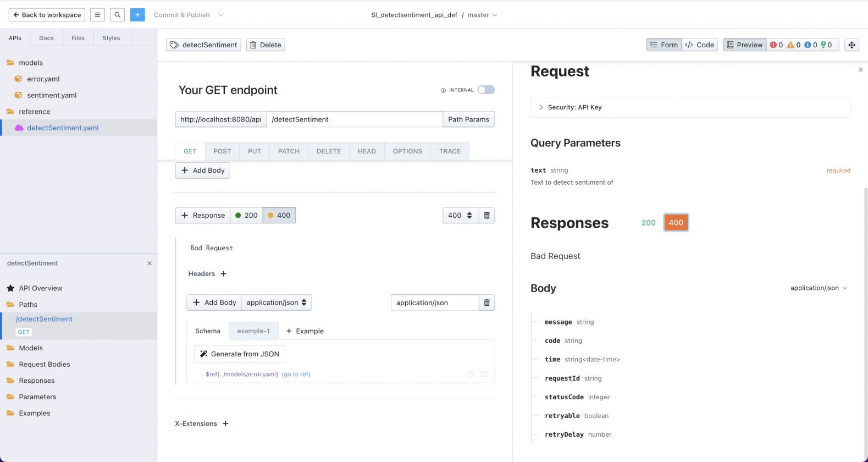Switch to the Styles tab
868x462 pixels.
tap(111, 38)
